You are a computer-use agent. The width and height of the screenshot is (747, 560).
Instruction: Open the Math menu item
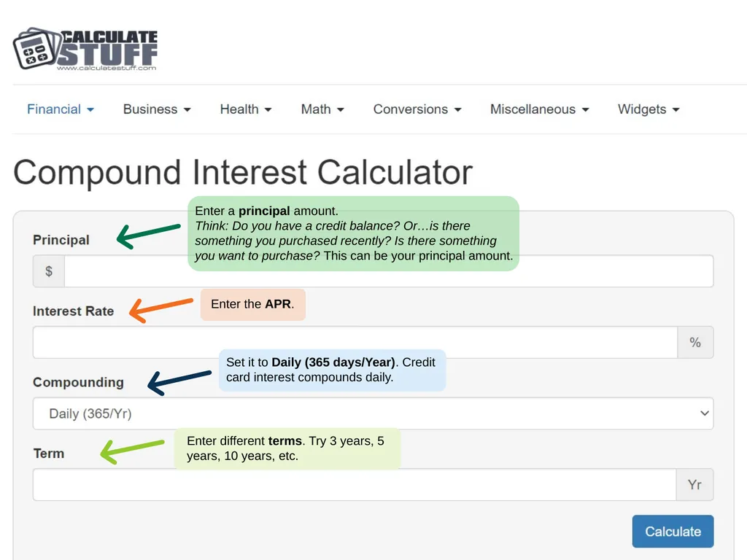[x=322, y=109]
